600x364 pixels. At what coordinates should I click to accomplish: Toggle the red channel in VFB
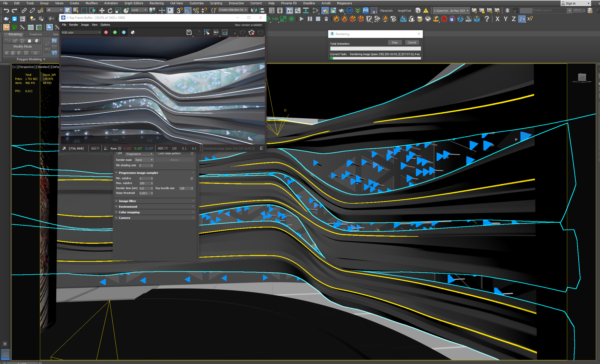pos(106,32)
